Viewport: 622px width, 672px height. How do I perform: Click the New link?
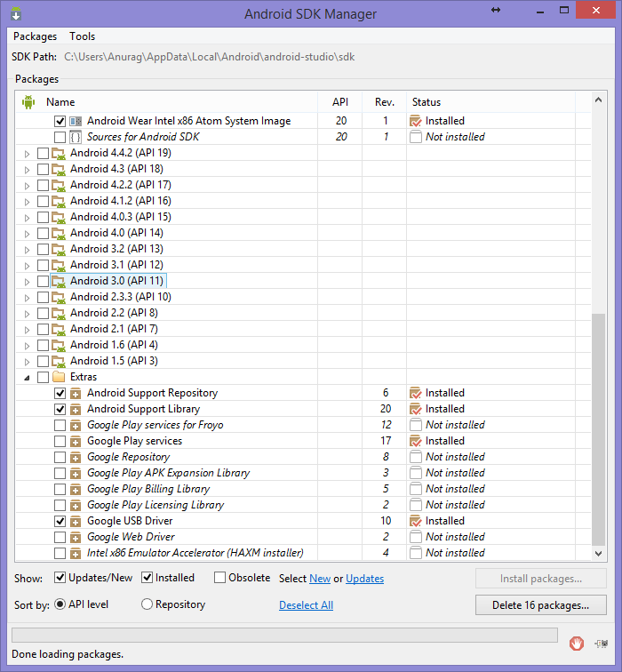click(320, 579)
